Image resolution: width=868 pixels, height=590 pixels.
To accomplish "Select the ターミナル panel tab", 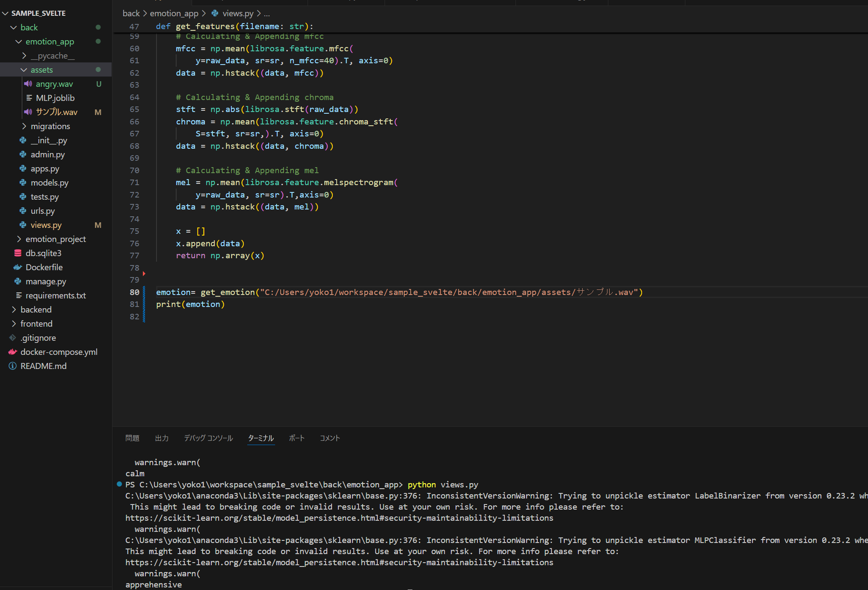I will (x=261, y=438).
